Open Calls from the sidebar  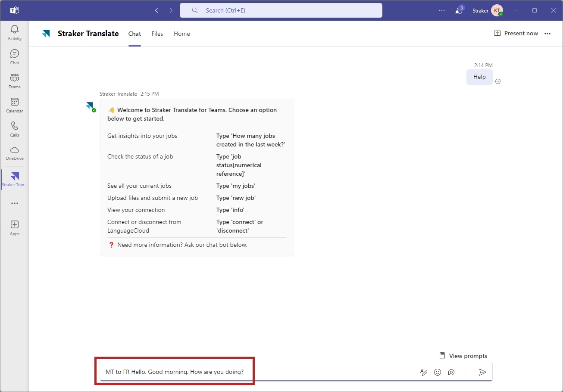point(15,129)
